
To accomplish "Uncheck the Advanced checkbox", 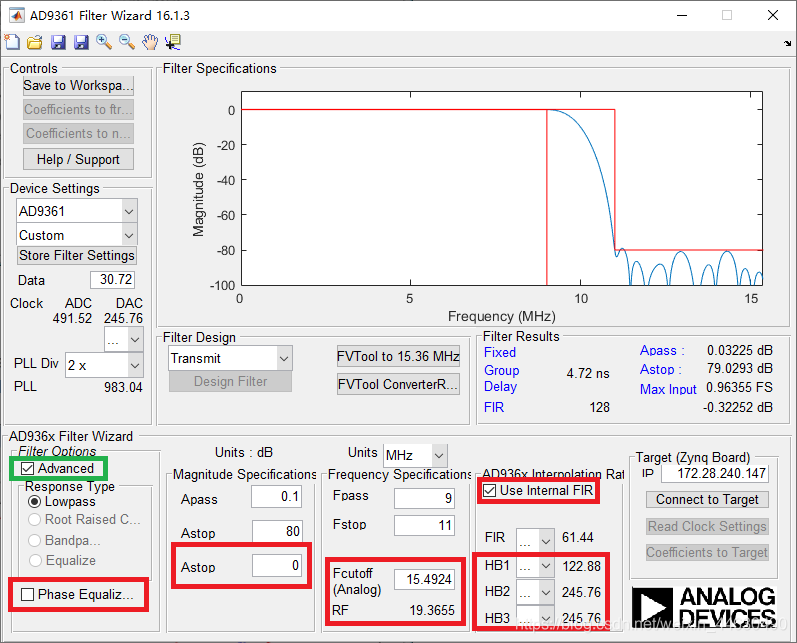I will tap(27, 468).
